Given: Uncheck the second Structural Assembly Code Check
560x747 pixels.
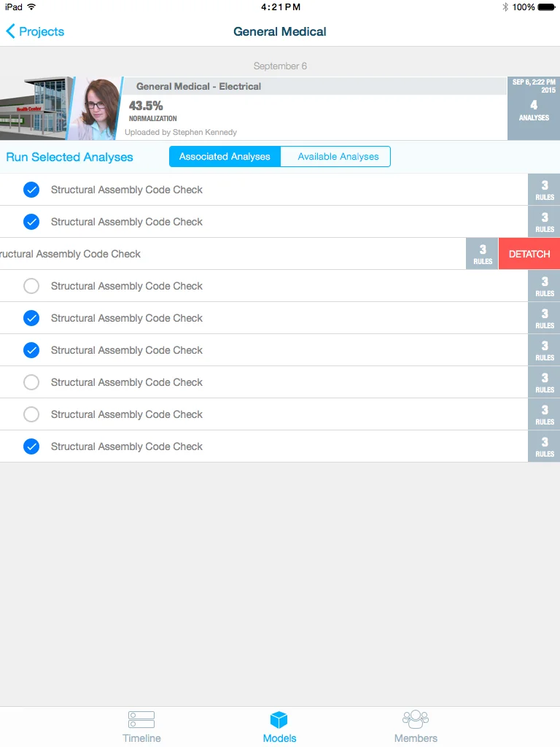Looking at the screenshot, I should (31, 222).
